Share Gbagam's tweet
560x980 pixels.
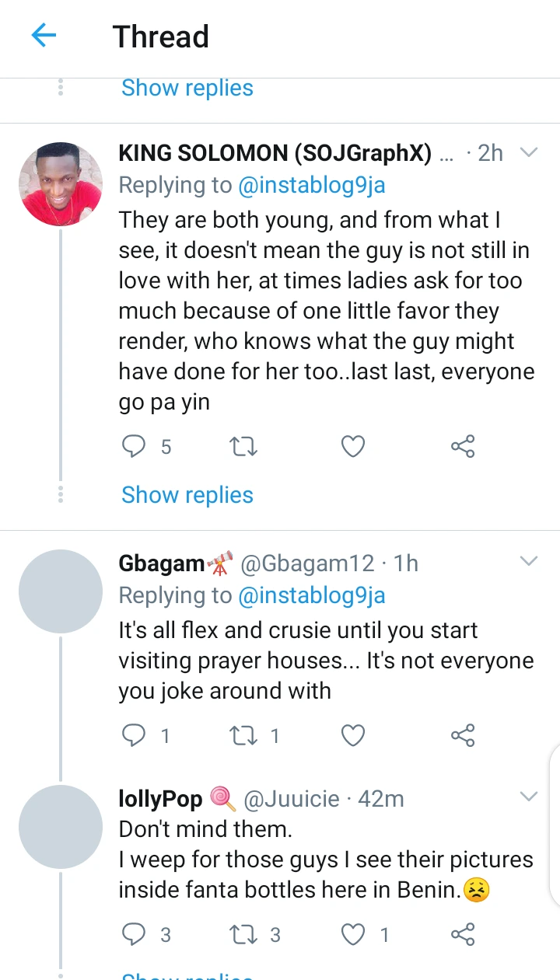[463, 735]
